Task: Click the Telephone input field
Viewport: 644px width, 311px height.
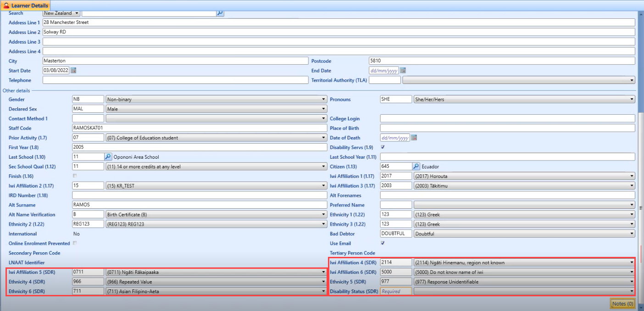Action: (175, 80)
